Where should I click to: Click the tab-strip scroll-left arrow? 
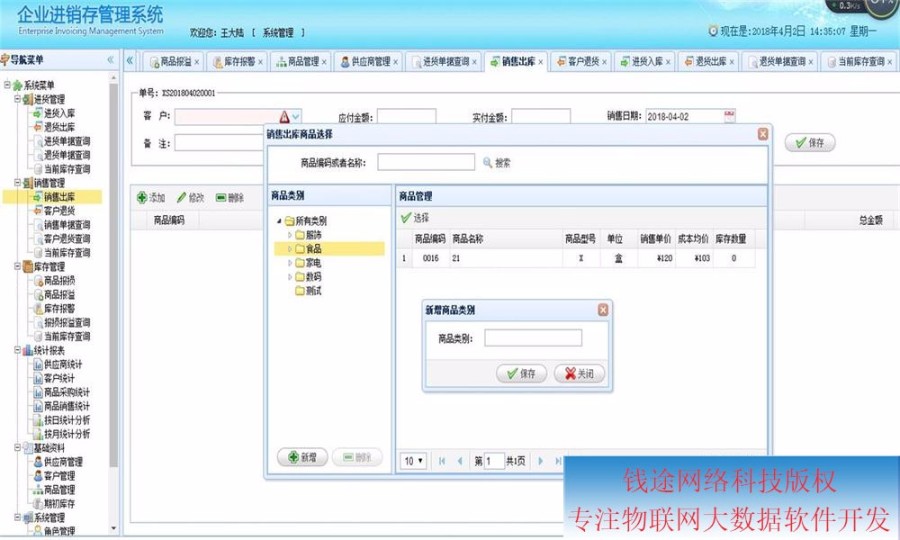(130, 60)
